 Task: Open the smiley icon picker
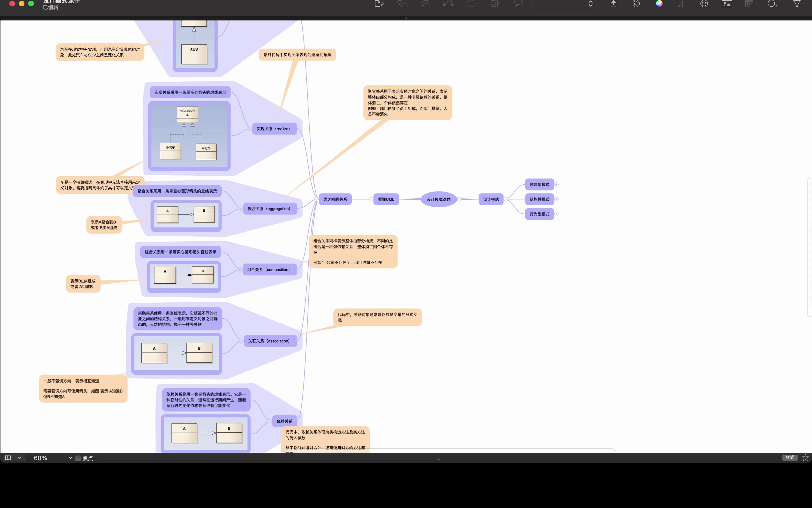click(704, 4)
